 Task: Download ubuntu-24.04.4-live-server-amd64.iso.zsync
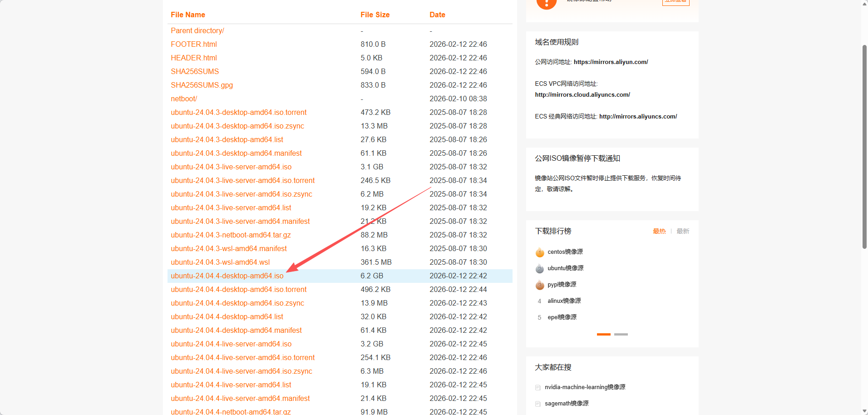pyautogui.click(x=242, y=371)
